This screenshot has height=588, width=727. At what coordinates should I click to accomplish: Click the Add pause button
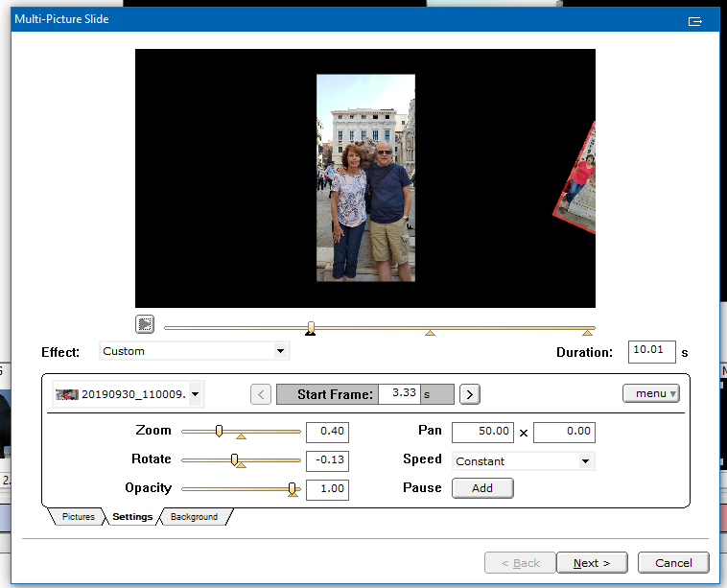point(482,488)
